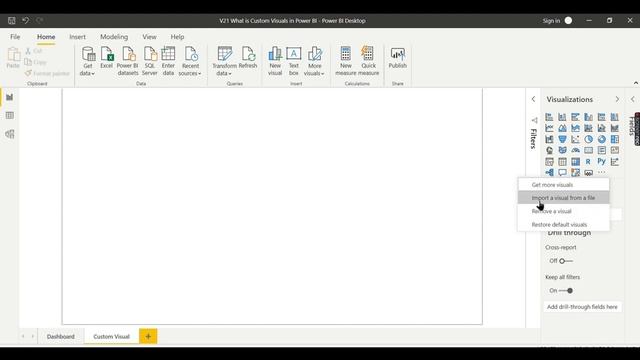This screenshot has height=360, width=640.
Task: Click the Save icon in title bar
Action: coord(11,20)
